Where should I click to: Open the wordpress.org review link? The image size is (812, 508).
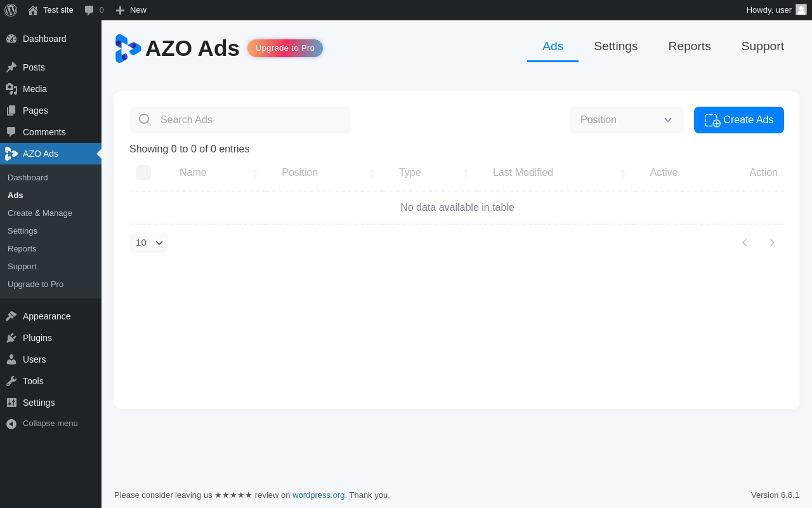coord(318,495)
